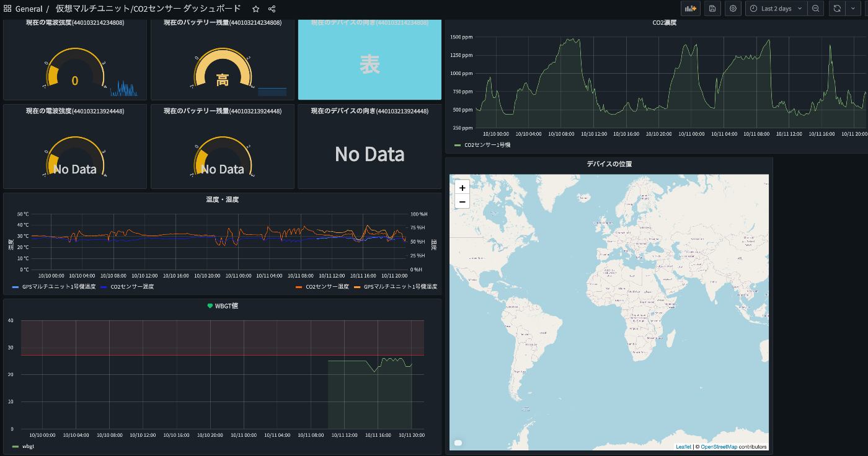Click No Data in the 現在のバッテリー残量(440103213924448) gauge
868x456 pixels.
coord(223,169)
